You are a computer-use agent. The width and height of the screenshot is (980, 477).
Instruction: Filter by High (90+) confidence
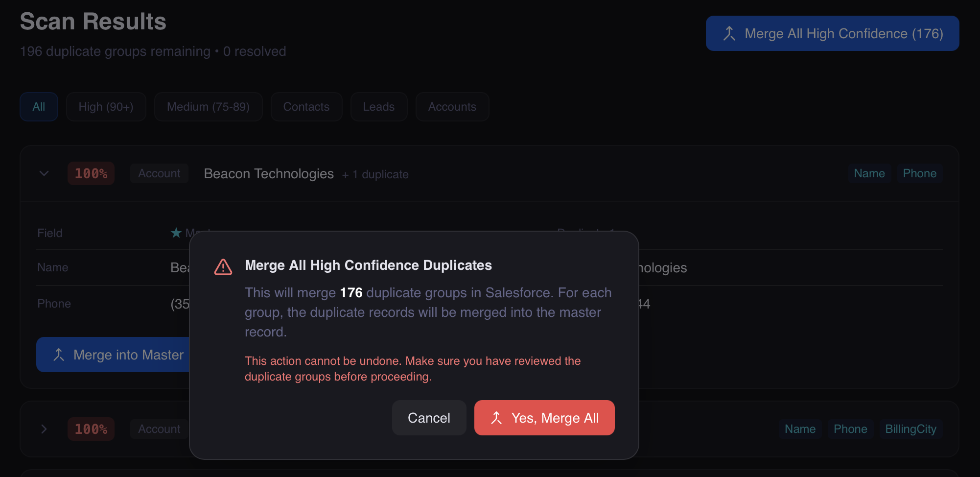coord(106,107)
